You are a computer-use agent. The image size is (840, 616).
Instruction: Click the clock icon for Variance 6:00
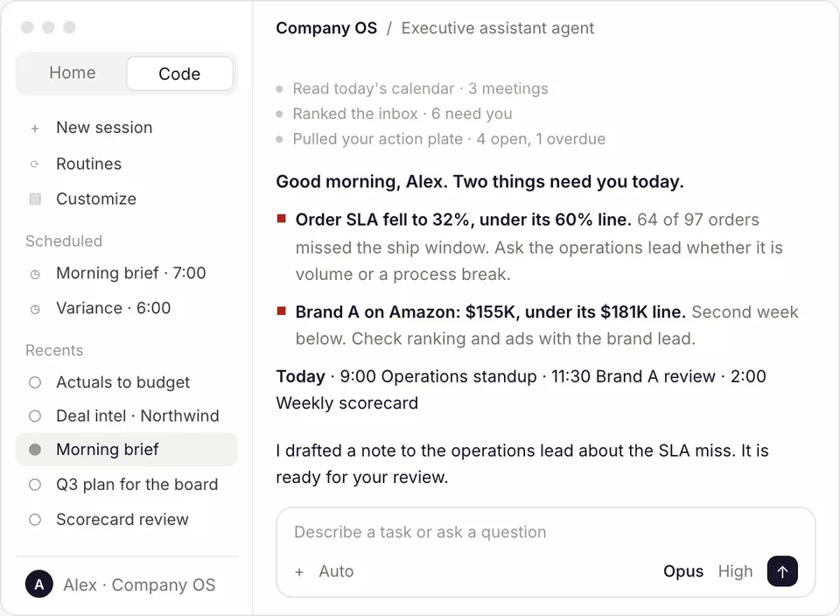click(x=35, y=309)
